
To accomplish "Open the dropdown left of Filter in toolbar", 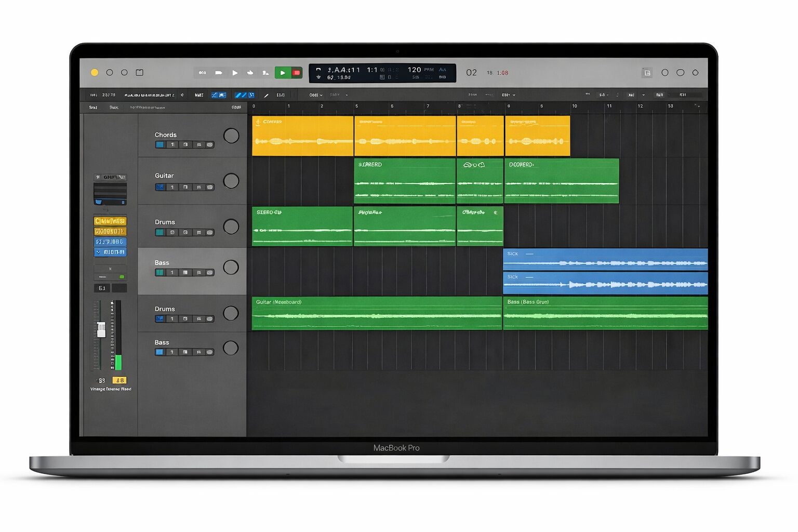I will 316,95.
